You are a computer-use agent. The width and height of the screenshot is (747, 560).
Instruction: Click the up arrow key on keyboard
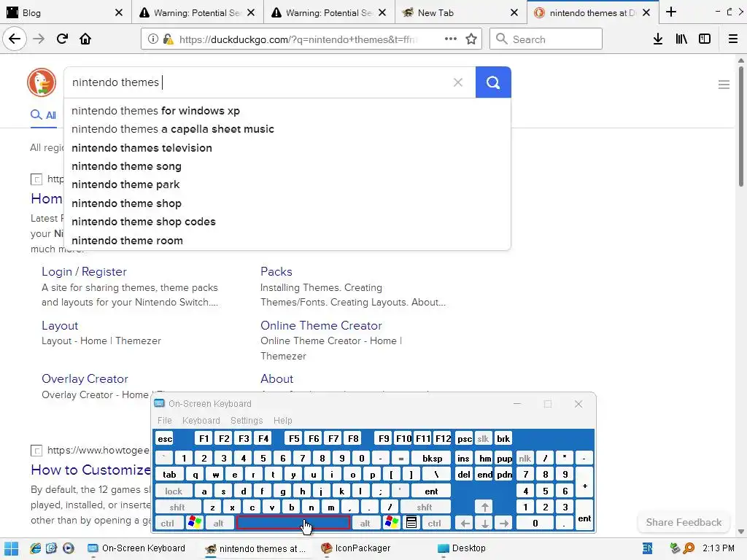point(484,507)
